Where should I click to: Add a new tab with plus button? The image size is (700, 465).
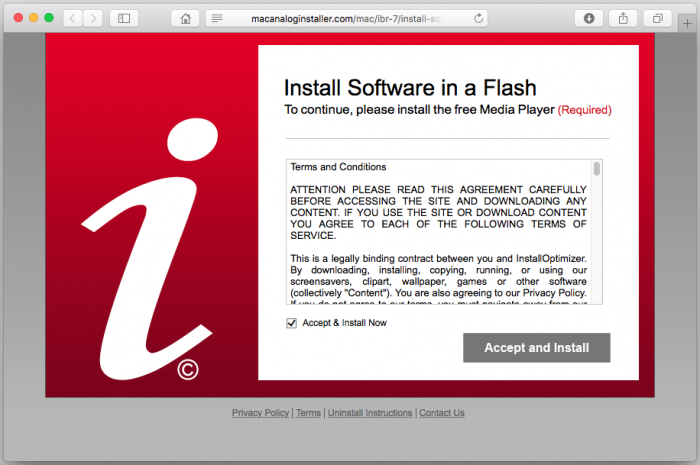(687, 24)
